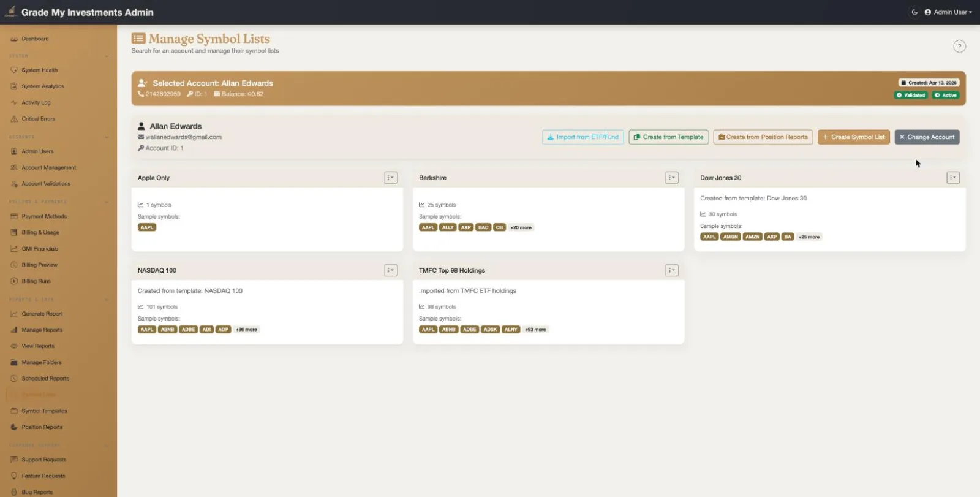Click the AMGN badge in Dow Jones 30
The height and width of the screenshot is (497, 980).
coord(731,237)
